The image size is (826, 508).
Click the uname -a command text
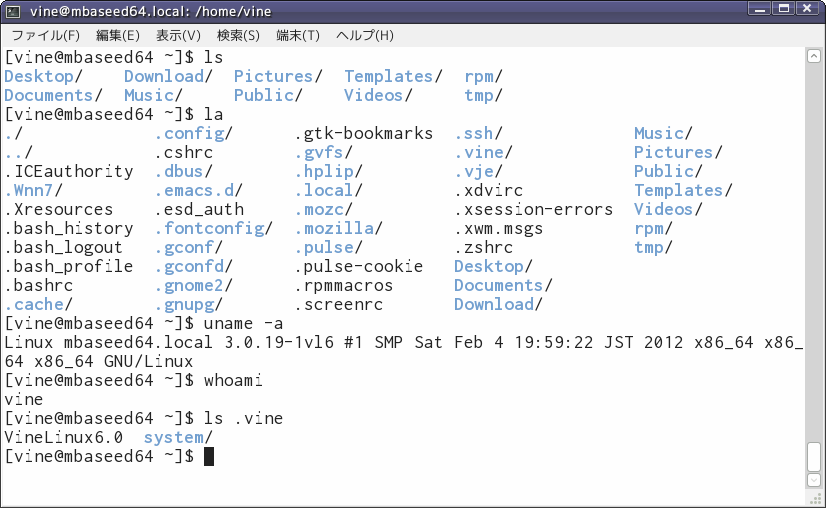[x=243, y=324]
